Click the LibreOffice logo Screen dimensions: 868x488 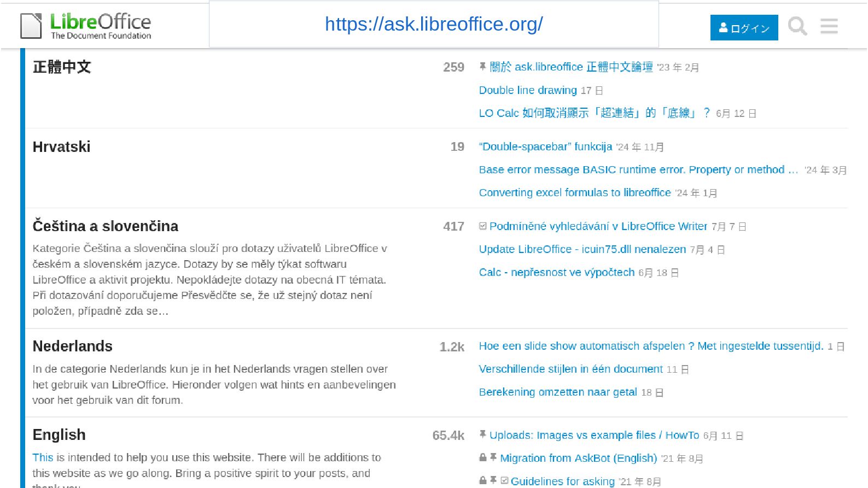pos(86,26)
